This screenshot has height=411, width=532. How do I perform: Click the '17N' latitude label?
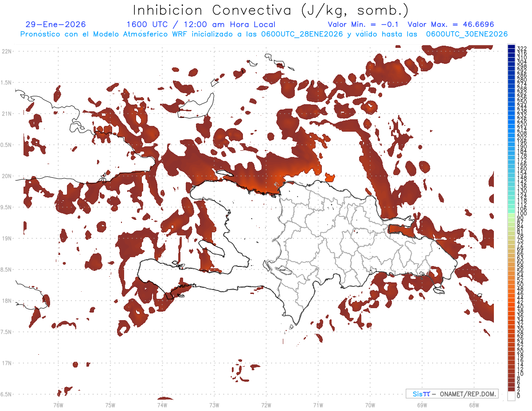coord(7,363)
